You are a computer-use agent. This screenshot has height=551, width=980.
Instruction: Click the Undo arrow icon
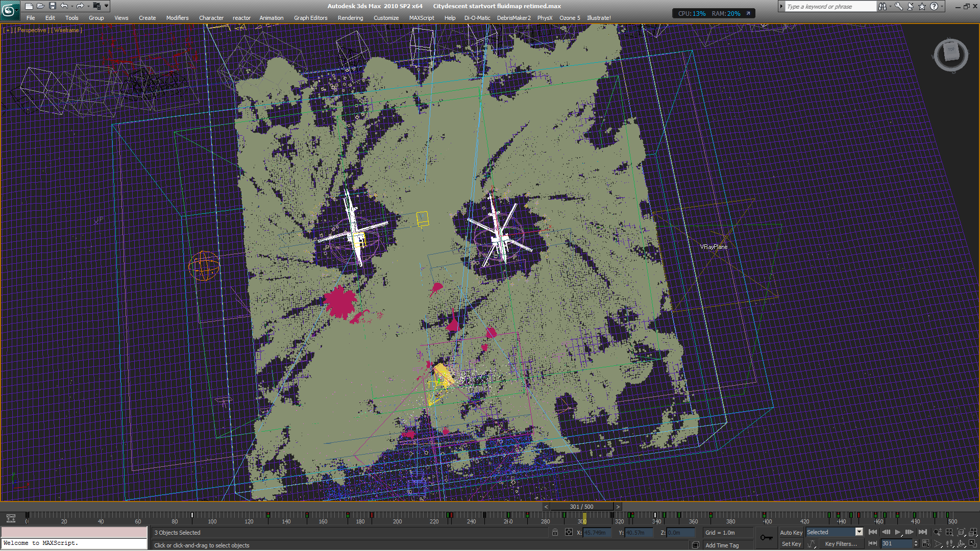point(64,6)
